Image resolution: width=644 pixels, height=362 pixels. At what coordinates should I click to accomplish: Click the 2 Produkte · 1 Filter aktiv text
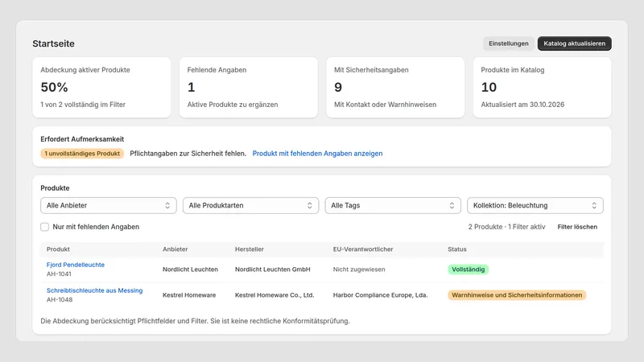tap(507, 227)
